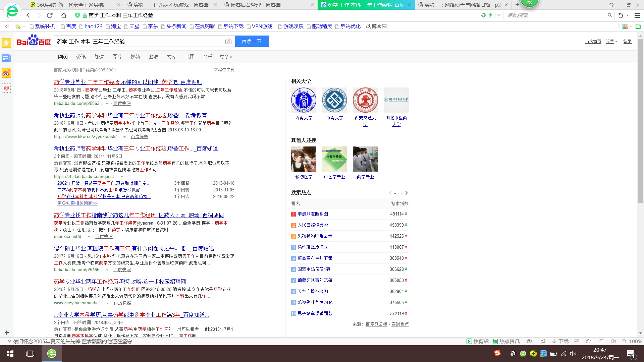Show next page of 搜索热点

(407, 193)
